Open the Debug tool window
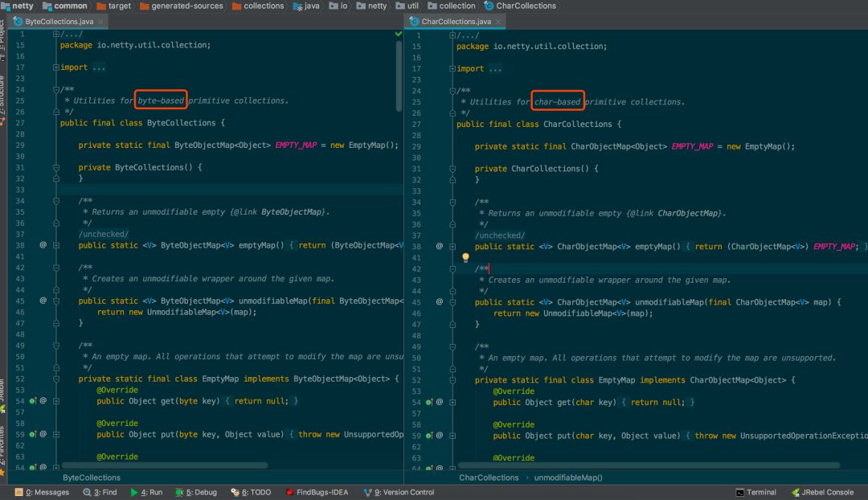868x500 pixels. pyautogui.click(x=196, y=492)
